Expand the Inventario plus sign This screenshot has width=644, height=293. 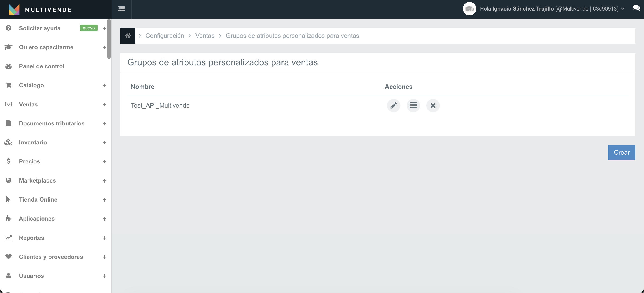tap(104, 143)
